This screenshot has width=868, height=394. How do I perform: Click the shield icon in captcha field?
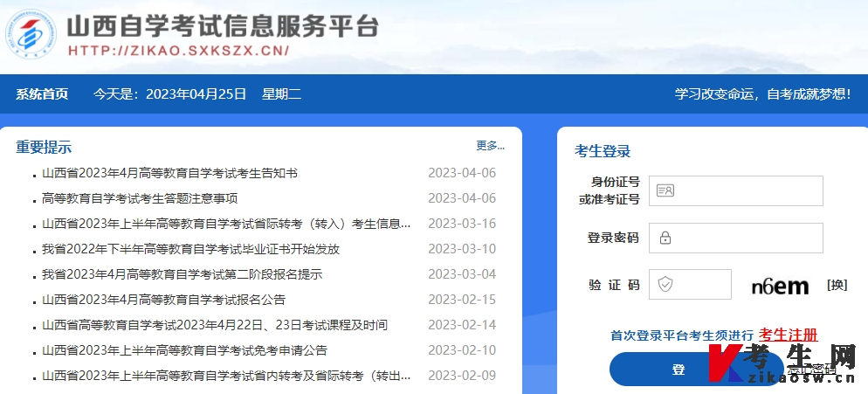(665, 284)
